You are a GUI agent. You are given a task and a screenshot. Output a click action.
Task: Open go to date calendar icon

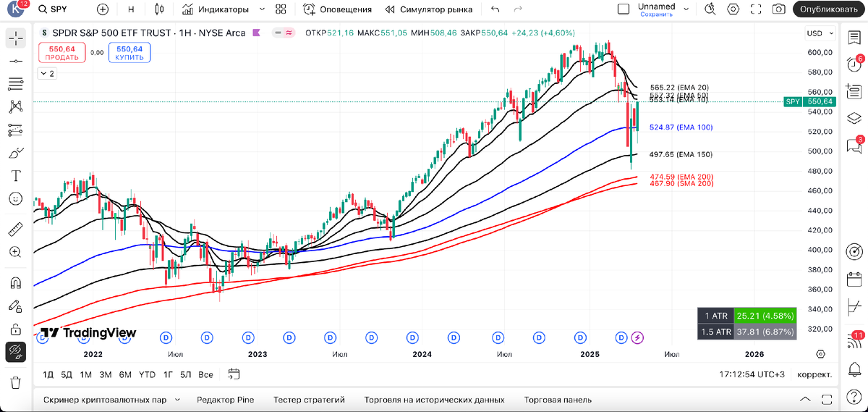tap(233, 374)
